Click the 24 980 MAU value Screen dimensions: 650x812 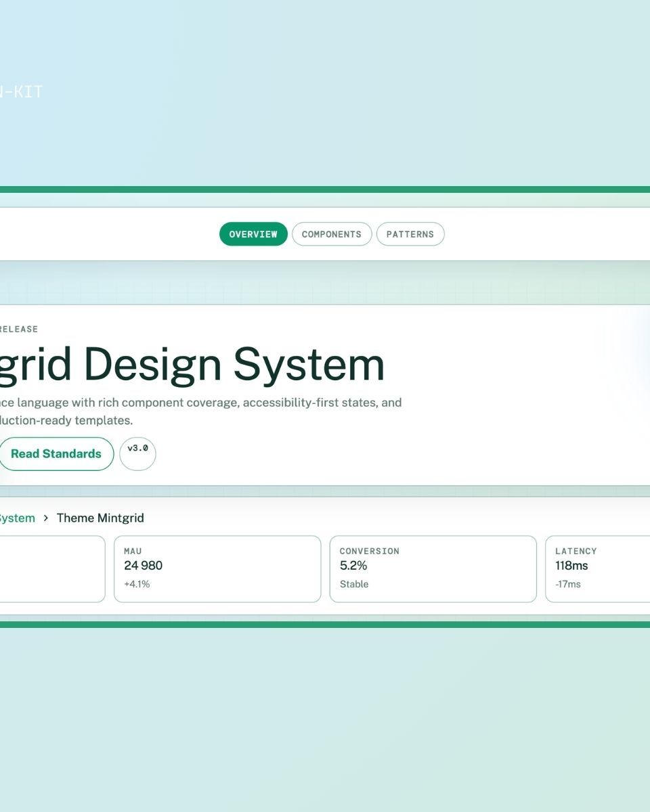click(x=143, y=566)
